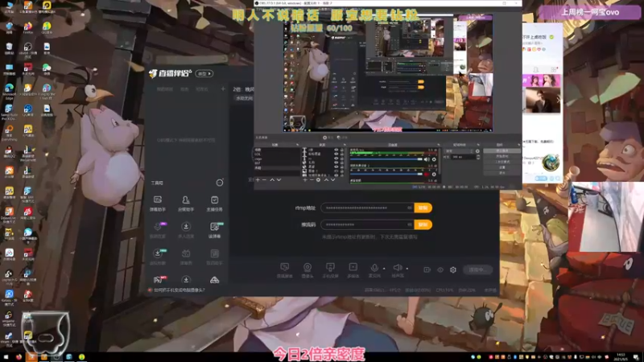Select the highlighted last scene in OBS Scenes list
Image resolution: width=644 pixels, height=362 pixels.
(277, 168)
